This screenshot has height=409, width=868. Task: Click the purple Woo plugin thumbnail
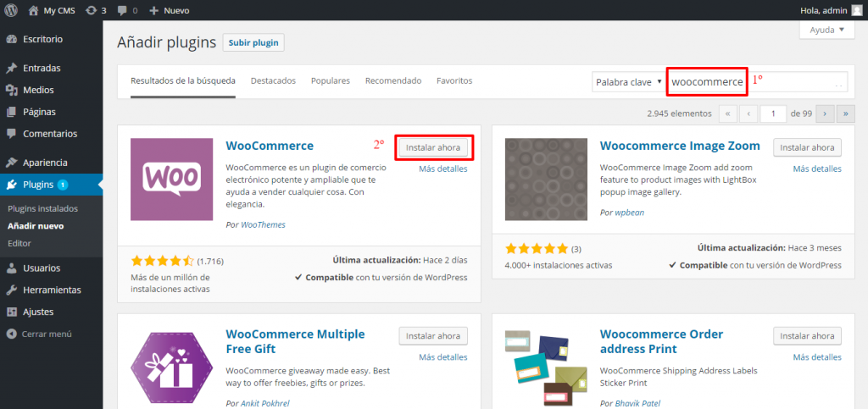(x=171, y=179)
